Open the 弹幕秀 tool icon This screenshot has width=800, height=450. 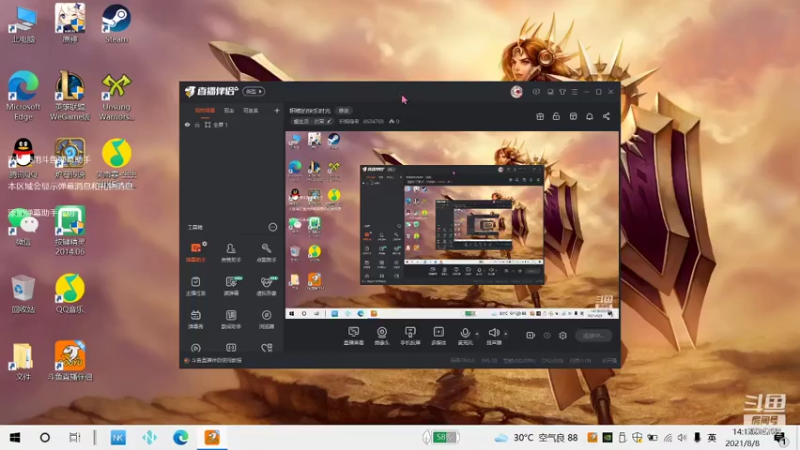point(195,319)
